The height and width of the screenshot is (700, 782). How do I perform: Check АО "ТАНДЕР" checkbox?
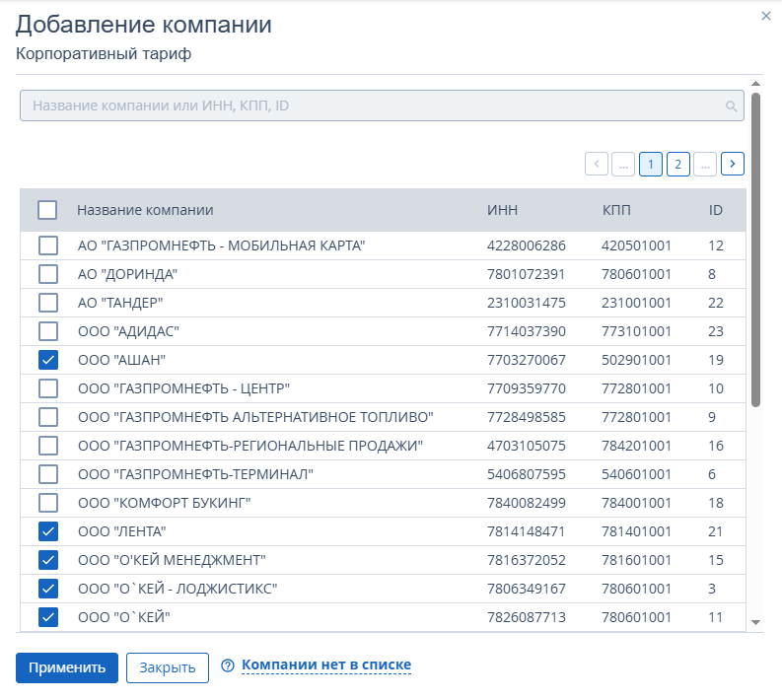pyautogui.click(x=47, y=303)
